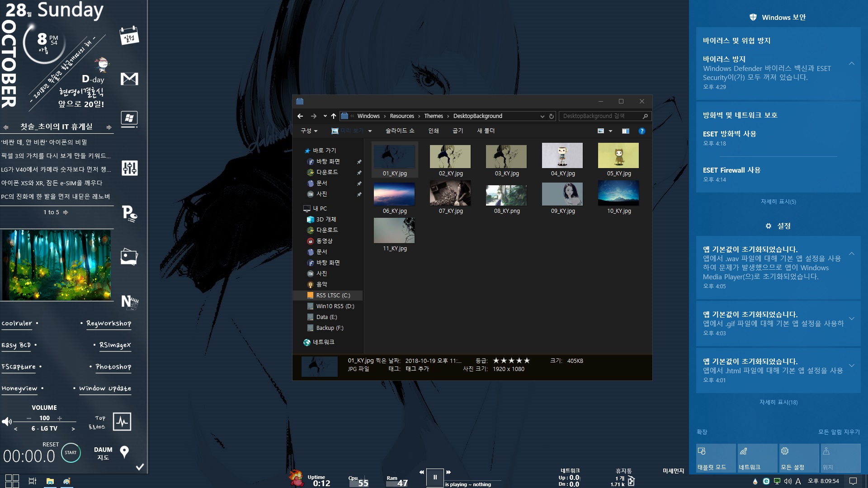Click New folder (새 폴더) in toolbar

(x=486, y=131)
